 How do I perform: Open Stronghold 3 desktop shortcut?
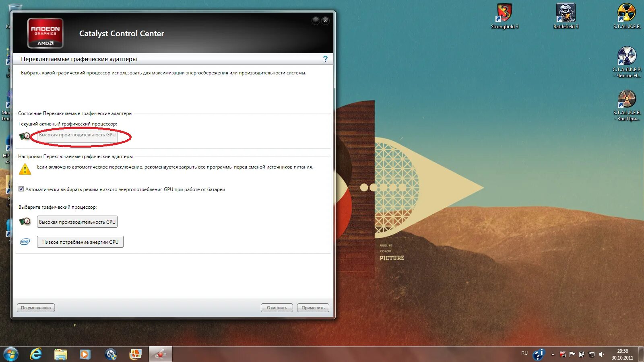click(x=504, y=16)
